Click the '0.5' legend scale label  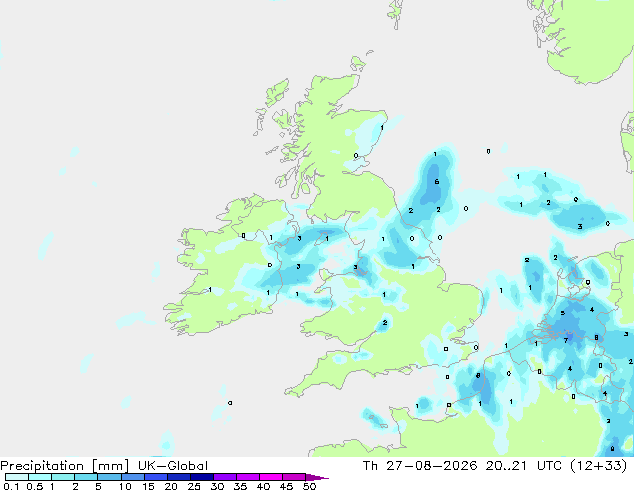point(35,486)
